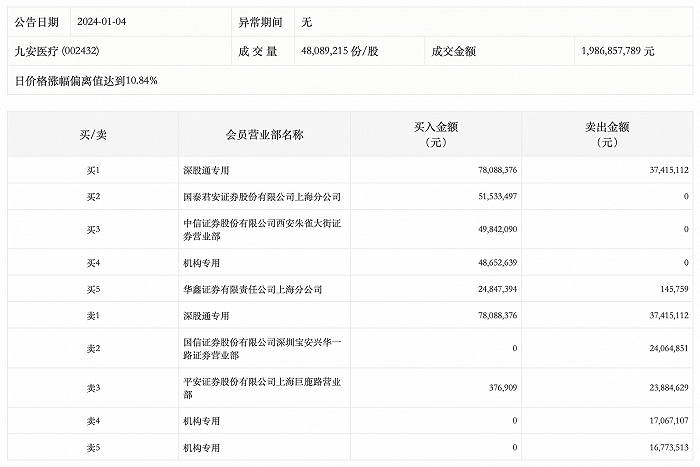Select the 无 value for 异常期间
This screenshot has height=467, width=700.
306,22
